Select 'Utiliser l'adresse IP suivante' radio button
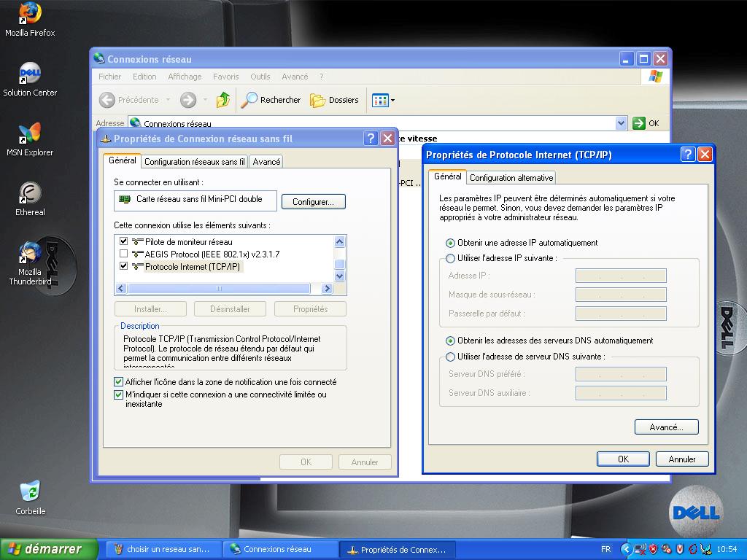The width and height of the screenshot is (747, 560). point(451,258)
